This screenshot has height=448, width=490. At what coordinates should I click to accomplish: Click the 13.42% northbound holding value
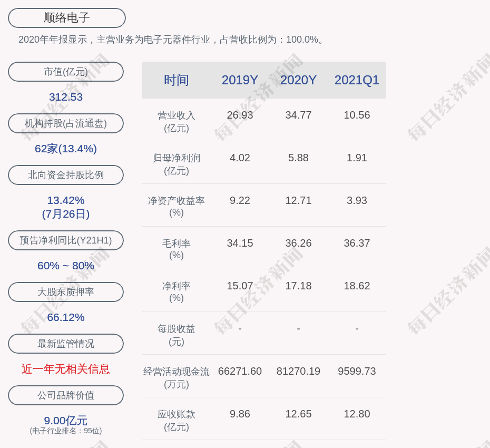click(66, 200)
